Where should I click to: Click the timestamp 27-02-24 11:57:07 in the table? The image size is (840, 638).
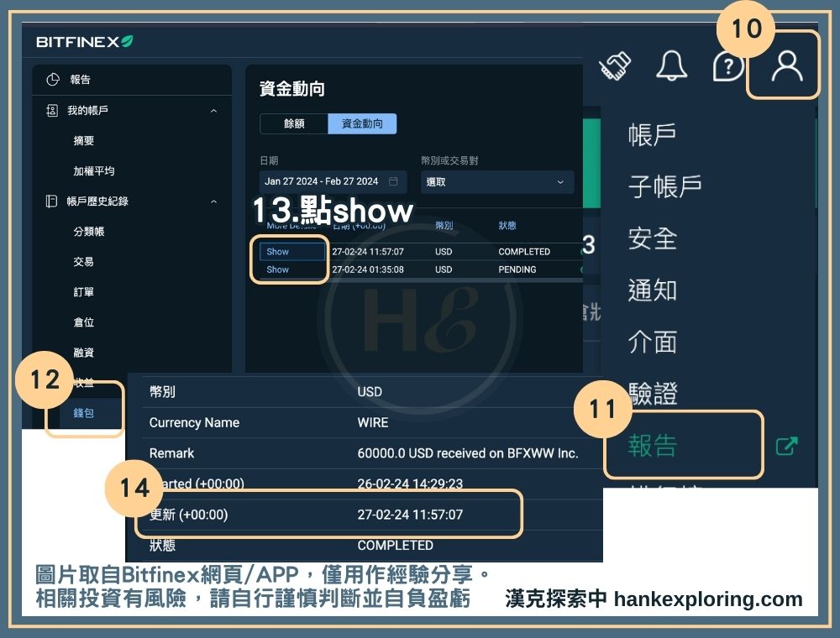point(368,252)
